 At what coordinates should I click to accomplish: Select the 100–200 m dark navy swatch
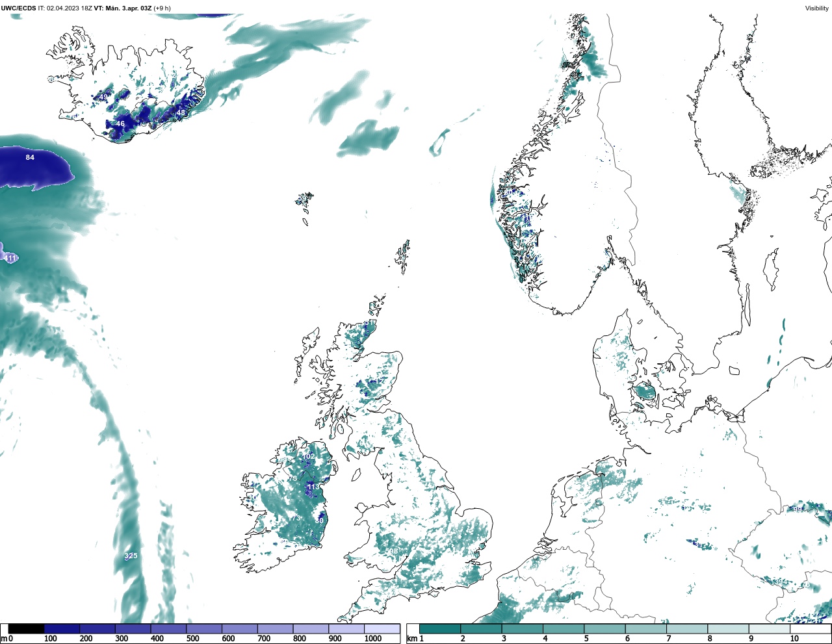coord(62,628)
